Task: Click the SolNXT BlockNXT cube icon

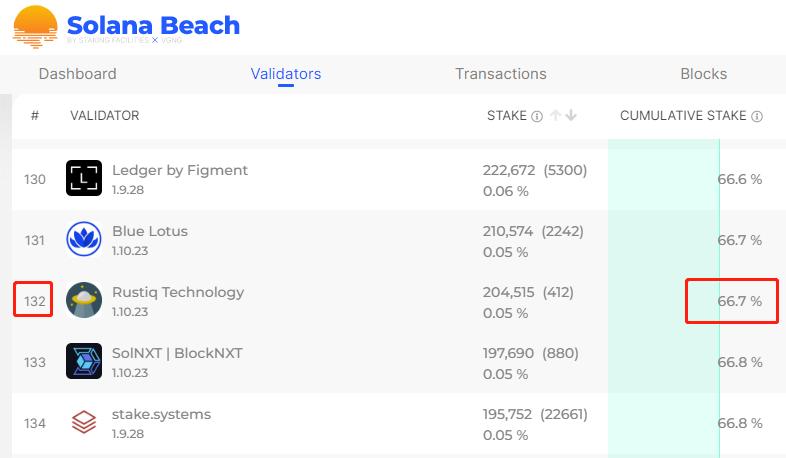Action: (84, 361)
